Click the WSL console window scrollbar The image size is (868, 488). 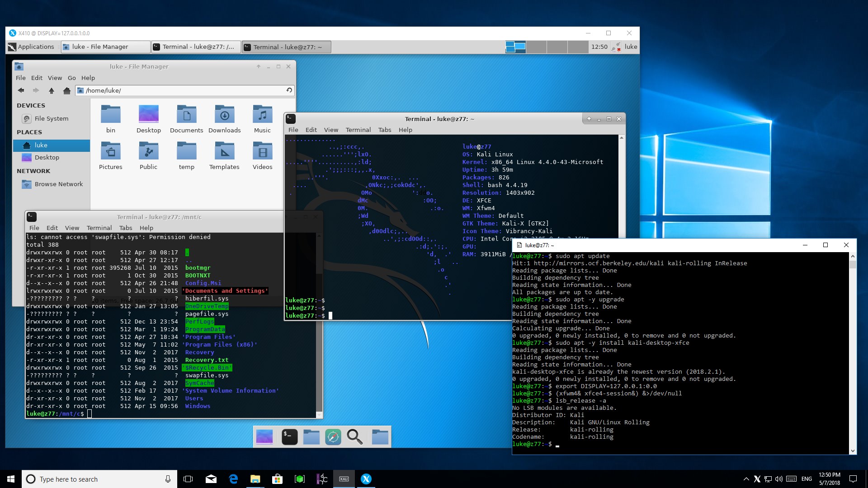pyautogui.click(x=853, y=352)
